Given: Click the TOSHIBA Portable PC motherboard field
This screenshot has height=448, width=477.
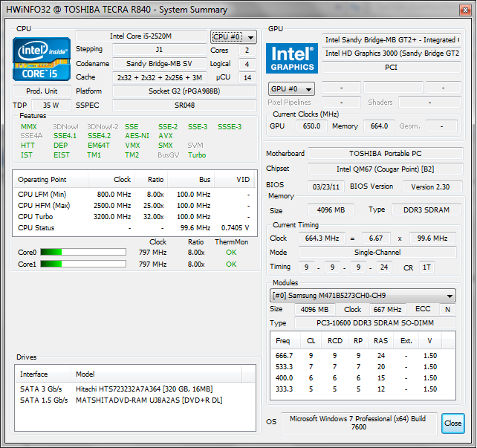Looking at the screenshot, I should 386,154.
